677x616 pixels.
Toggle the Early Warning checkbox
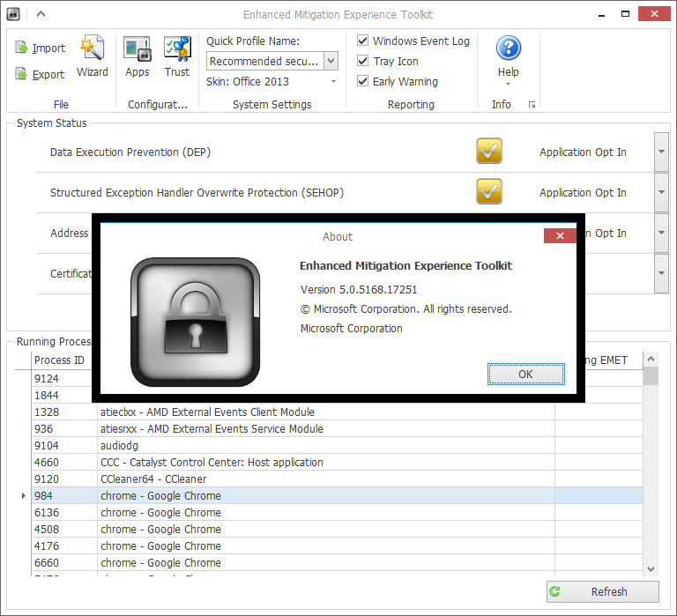tap(362, 81)
